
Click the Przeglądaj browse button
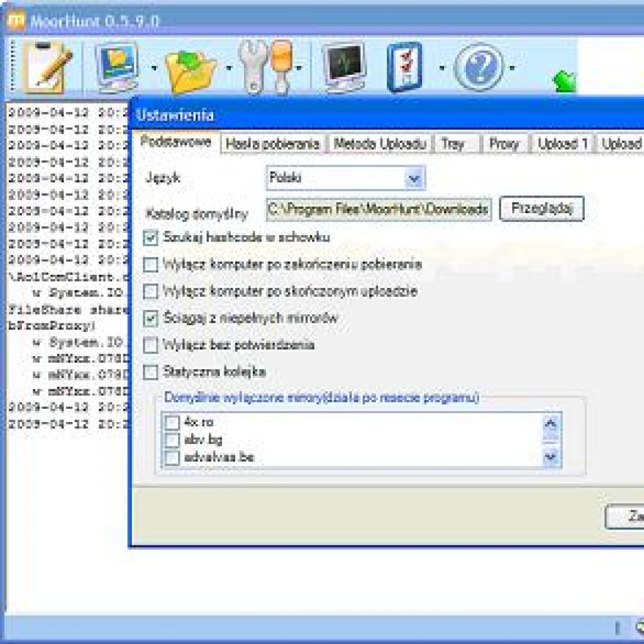tap(541, 209)
